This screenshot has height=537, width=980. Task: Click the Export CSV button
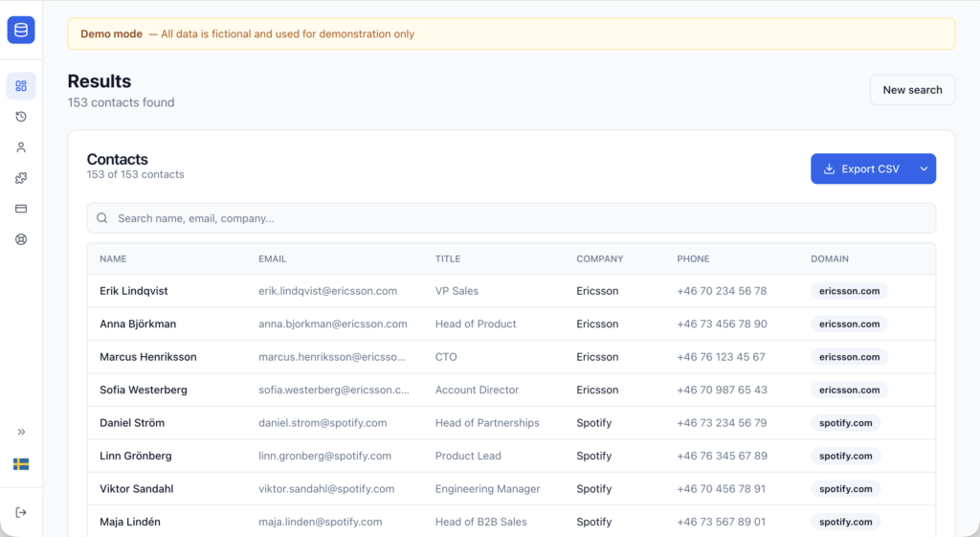861,169
